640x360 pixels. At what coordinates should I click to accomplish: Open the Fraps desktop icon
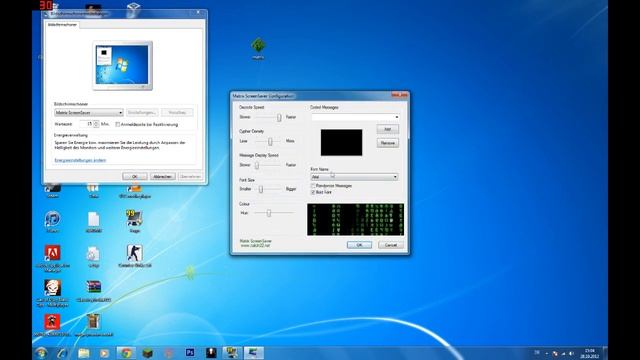pos(134,219)
